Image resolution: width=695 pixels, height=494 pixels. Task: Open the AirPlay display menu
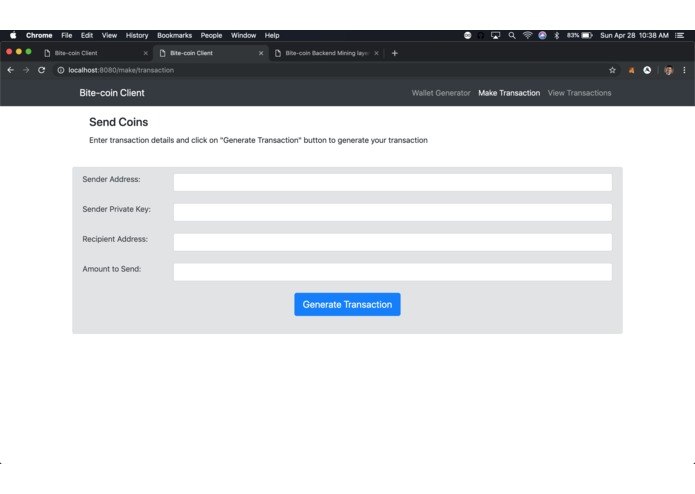[496, 35]
